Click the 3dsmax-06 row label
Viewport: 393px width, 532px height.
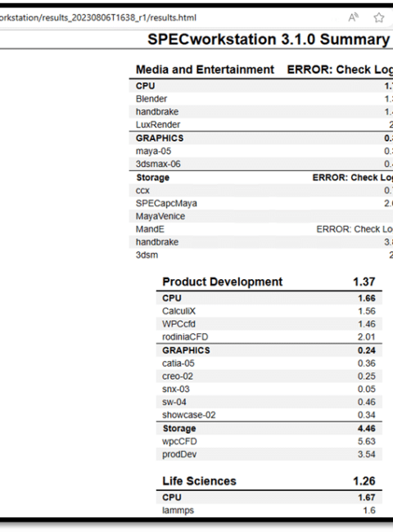(158, 164)
